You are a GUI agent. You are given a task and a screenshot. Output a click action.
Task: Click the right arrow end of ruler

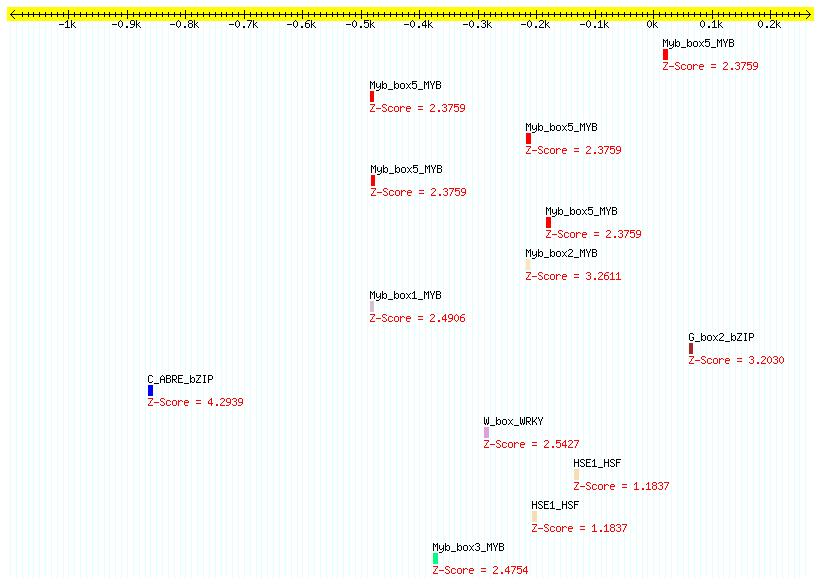pyautogui.click(x=807, y=13)
